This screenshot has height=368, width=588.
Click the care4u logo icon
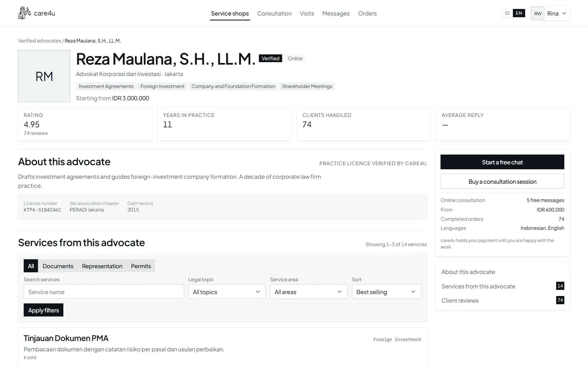24,13
